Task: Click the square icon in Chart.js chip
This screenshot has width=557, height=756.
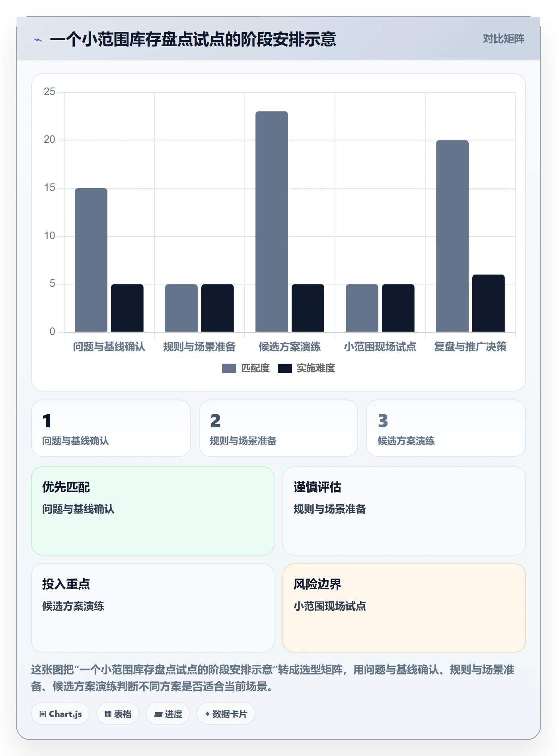Action: click(43, 714)
